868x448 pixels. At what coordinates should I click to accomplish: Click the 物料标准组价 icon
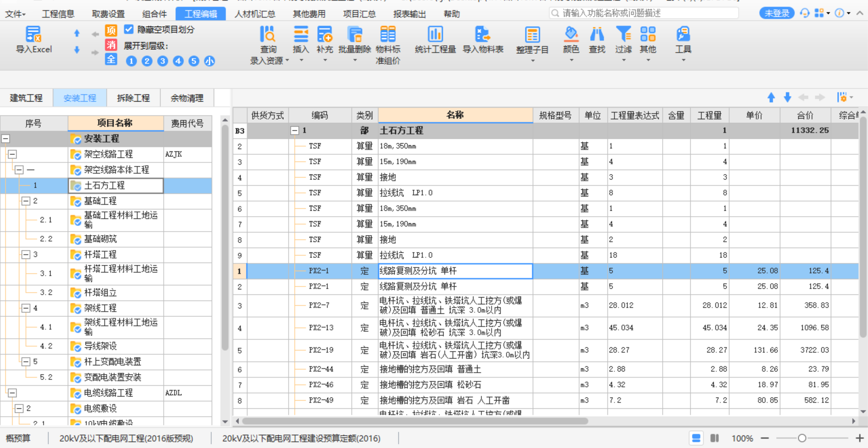[x=388, y=34]
